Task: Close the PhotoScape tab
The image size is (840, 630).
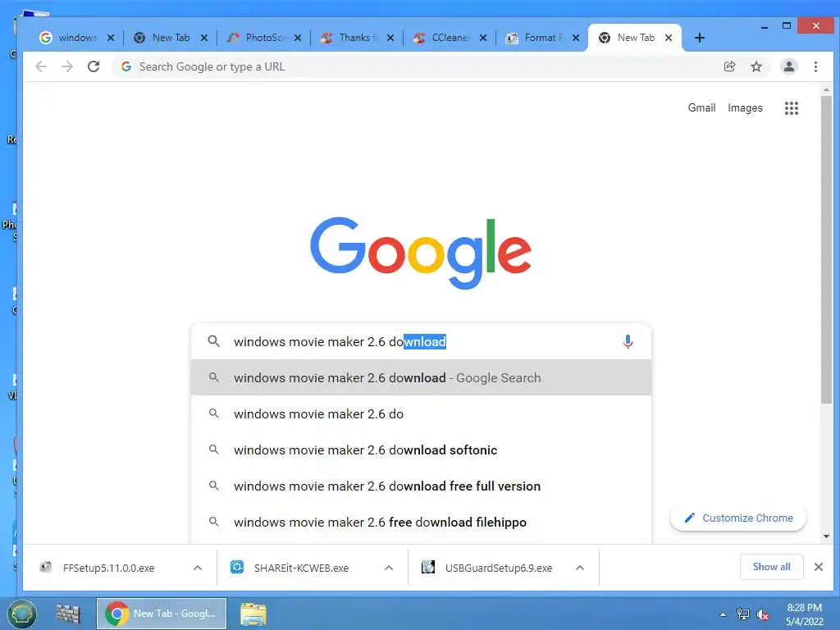Action: coord(297,38)
